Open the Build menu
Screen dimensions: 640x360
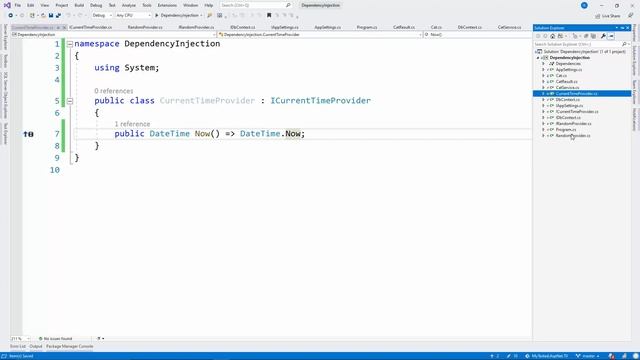(79, 5)
